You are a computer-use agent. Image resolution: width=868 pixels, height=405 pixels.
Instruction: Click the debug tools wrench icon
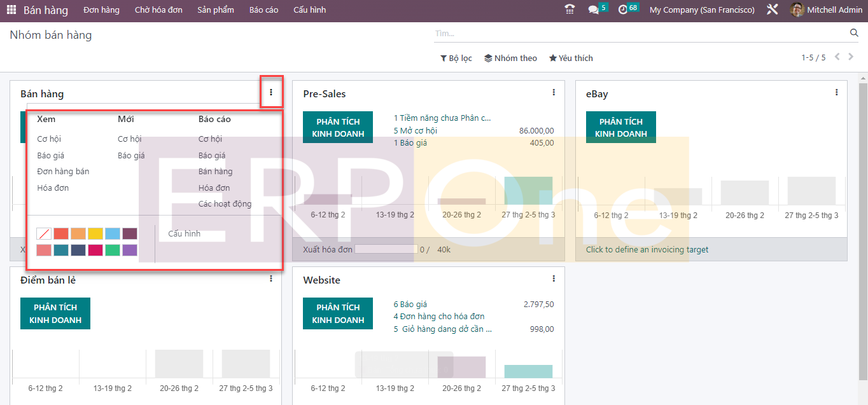[772, 10]
